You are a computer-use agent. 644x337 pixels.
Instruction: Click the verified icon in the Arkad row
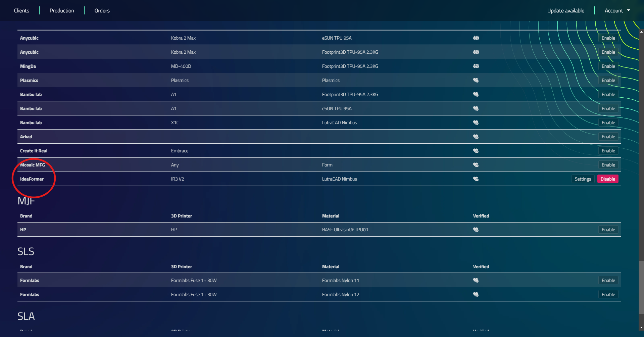tap(476, 137)
